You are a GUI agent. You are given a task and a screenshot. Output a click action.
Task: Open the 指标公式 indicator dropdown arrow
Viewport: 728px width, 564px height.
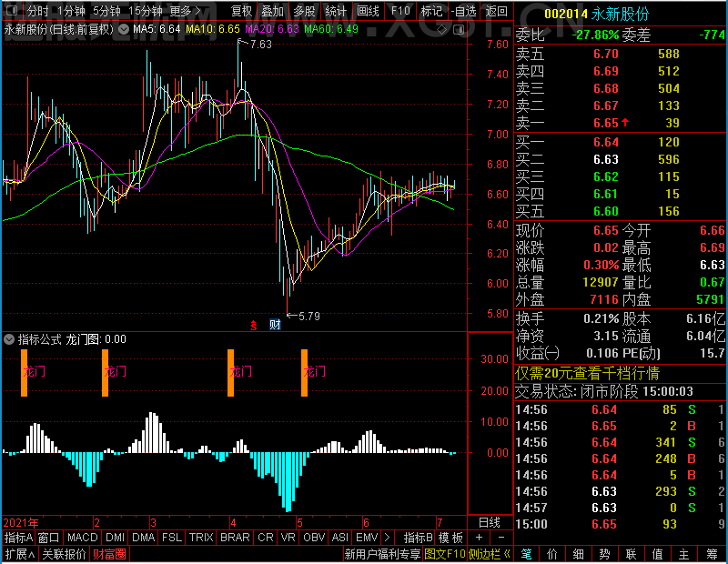tap(9, 339)
